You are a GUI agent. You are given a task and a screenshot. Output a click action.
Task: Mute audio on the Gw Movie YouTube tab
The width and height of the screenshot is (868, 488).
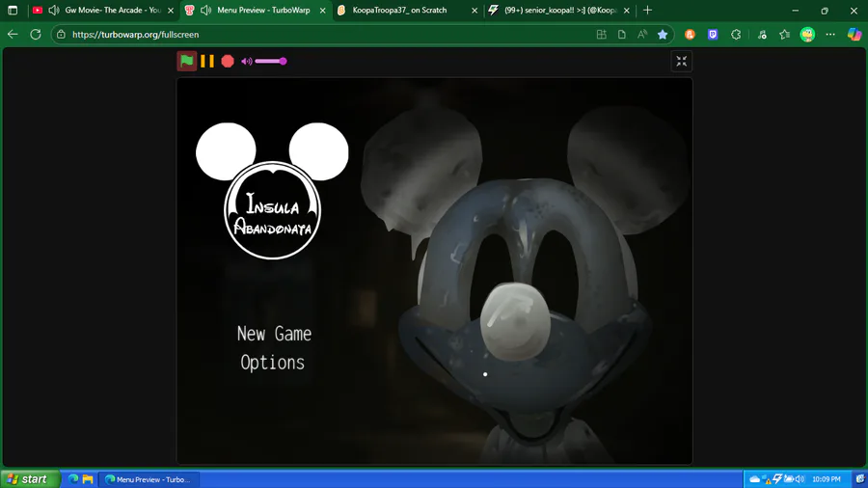(54, 10)
